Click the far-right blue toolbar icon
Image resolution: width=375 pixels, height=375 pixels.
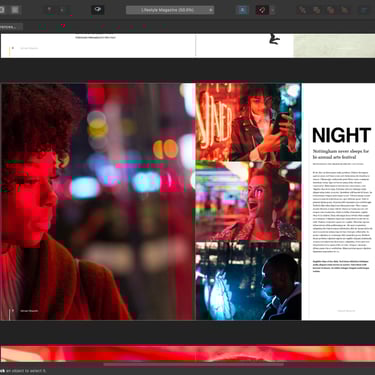coord(364,10)
